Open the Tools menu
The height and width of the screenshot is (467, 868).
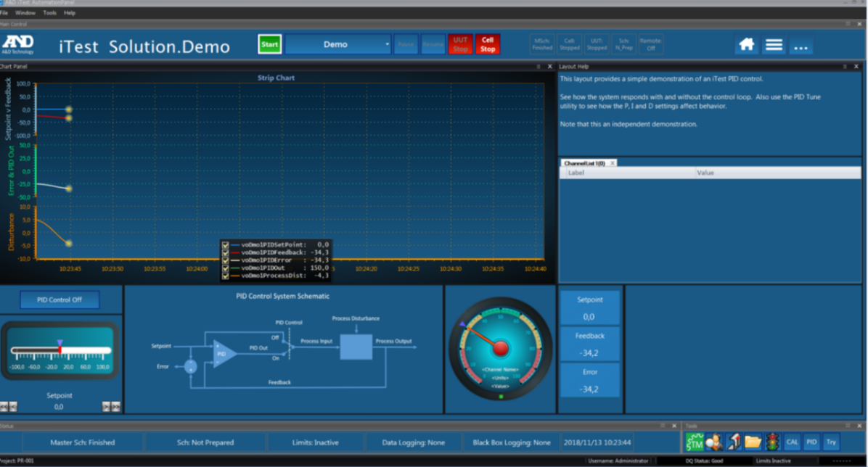point(50,13)
